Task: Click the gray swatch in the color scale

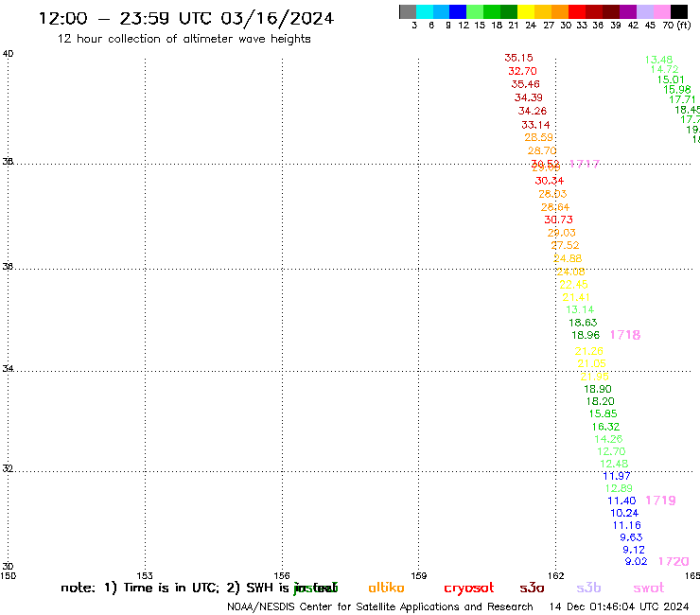Action: 408,11
